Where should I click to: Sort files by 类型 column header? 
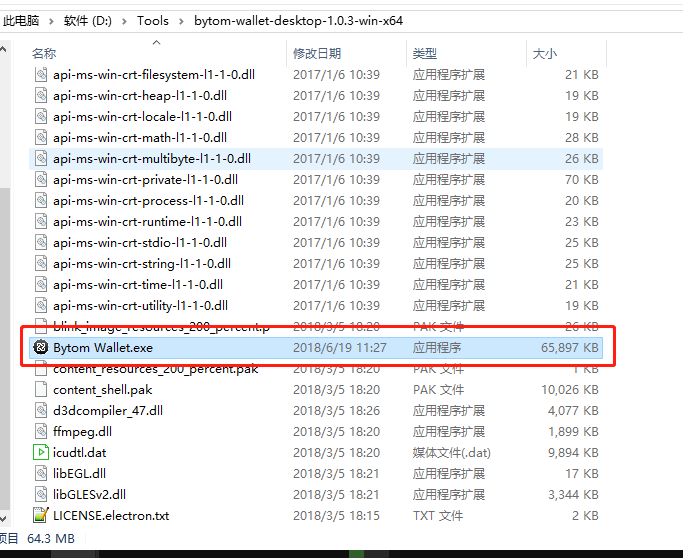tap(425, 54)
